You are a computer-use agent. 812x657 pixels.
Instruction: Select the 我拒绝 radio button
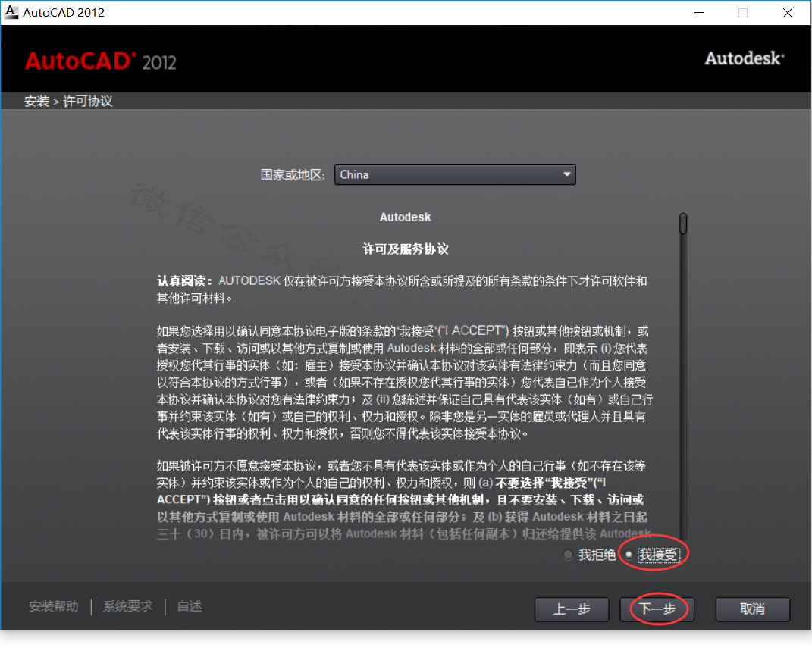[568, 555]
